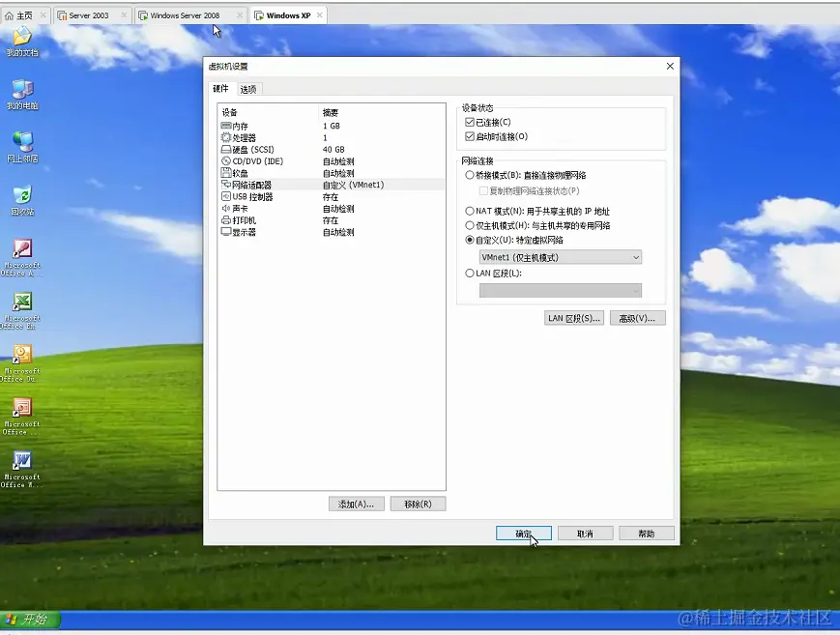Image resolution: width=840 pixels, height=635 pixels.
Task: Close the virtual machine settings dialog
Action: (x=670, y=67)
